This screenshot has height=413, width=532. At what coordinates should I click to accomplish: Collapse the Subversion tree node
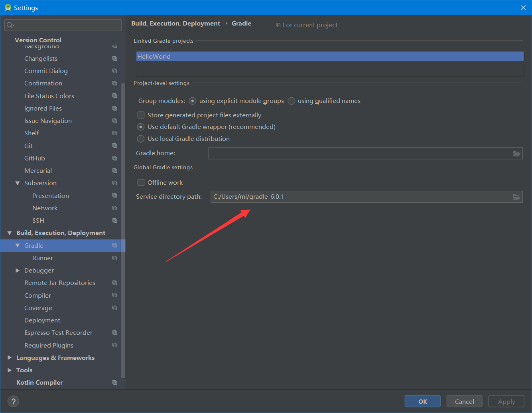[18, 183]
